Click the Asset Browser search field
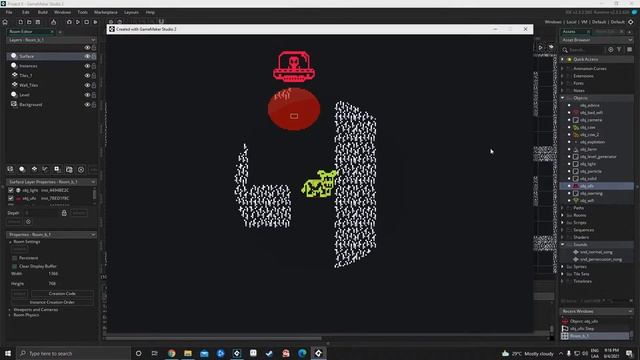 (585, 50)
